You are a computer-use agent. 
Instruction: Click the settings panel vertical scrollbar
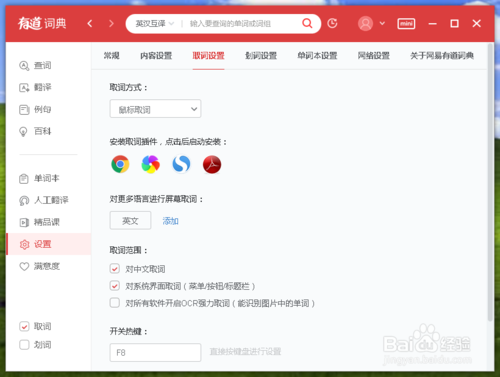point(490,183)
